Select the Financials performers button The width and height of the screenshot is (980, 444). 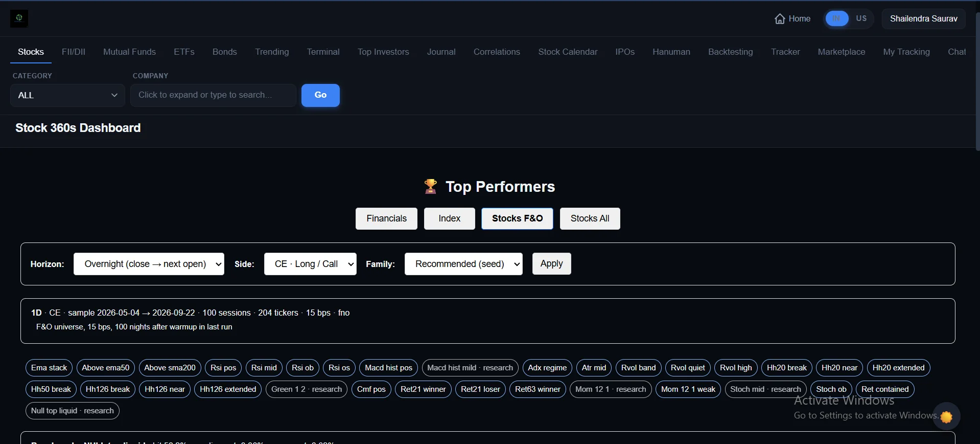click(x=386, y=218)
